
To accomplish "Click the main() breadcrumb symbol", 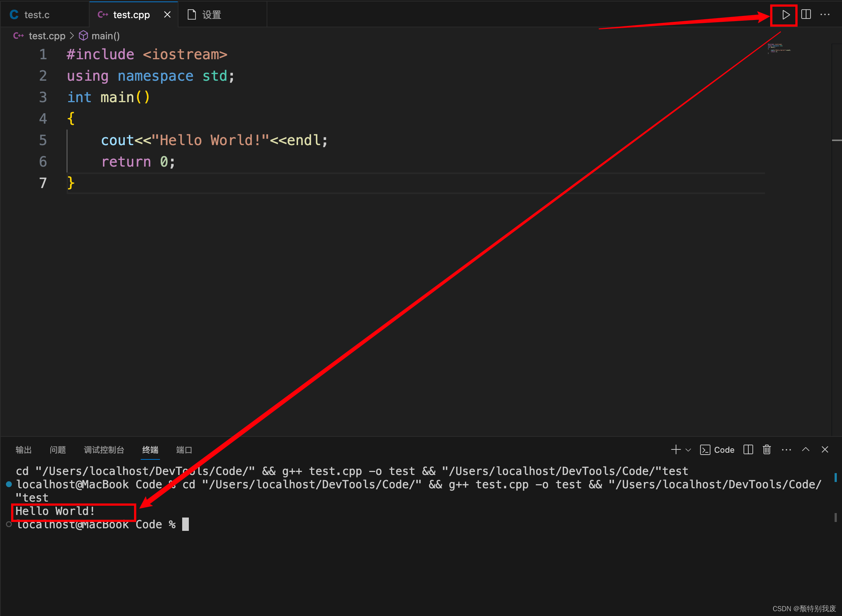I will click(x=106, y=36).
